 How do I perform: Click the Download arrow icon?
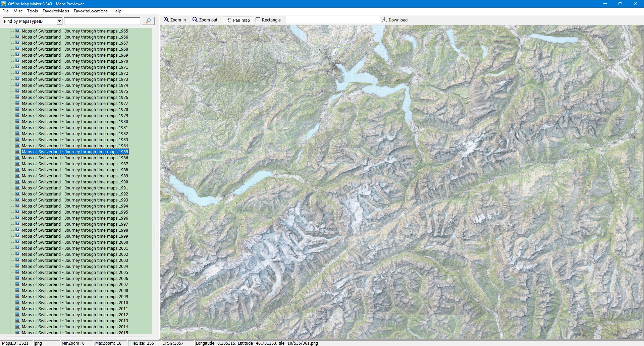[384, 20]
